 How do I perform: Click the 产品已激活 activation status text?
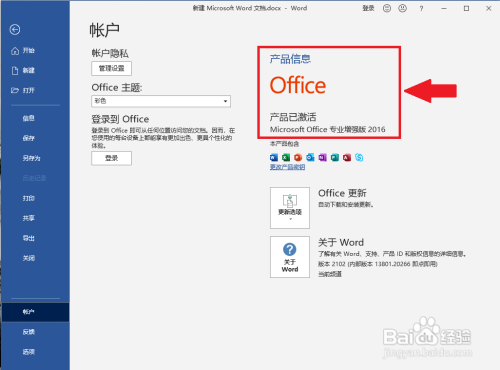293,117
